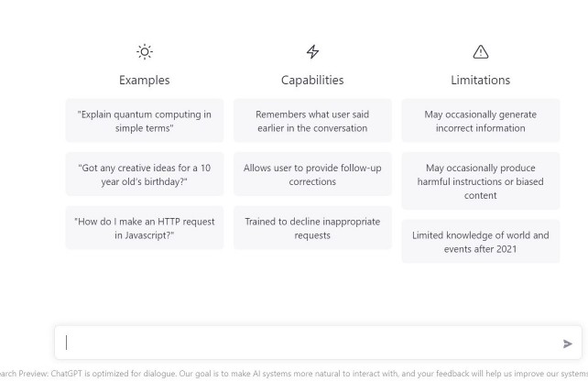Screen dimensions: 588x392
Task: Pick the HTTP request in Javascript example
Action: tap(144, 228)
